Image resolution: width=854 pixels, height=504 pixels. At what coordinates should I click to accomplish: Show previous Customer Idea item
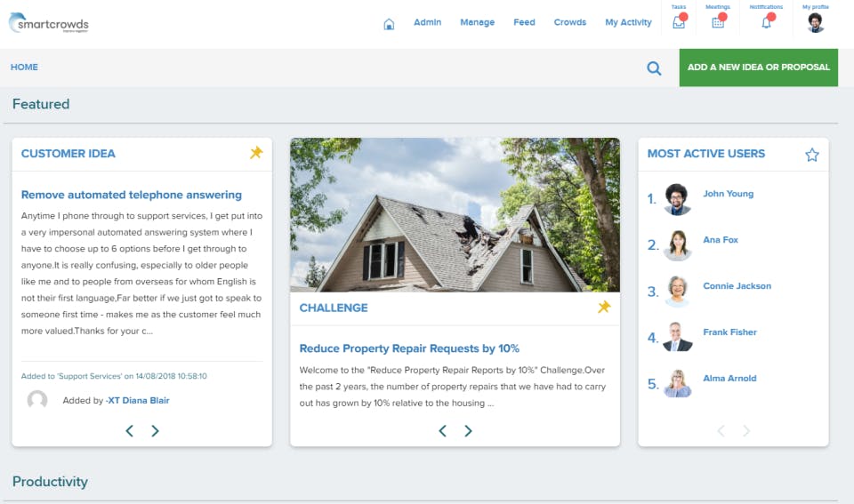tap(130, 431)
